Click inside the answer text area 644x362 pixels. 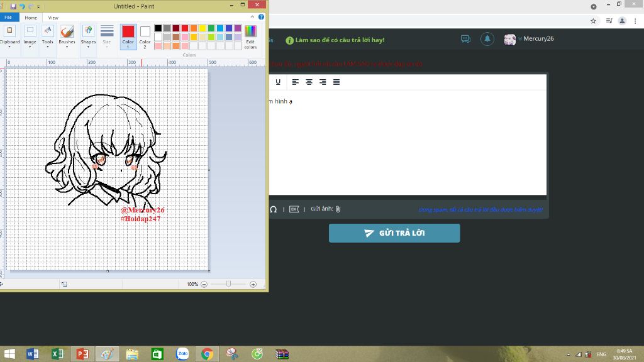point(408,142)
